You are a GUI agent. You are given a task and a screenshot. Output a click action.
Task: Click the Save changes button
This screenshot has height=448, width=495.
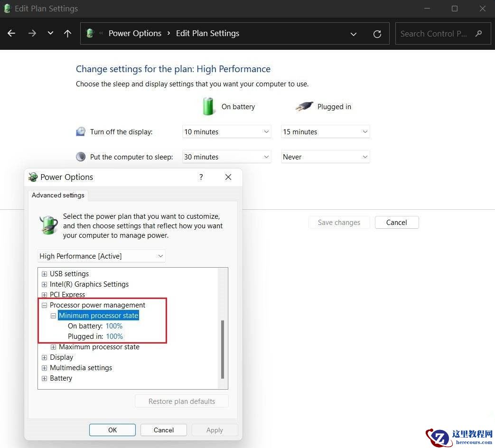click(x=339, y=222)
